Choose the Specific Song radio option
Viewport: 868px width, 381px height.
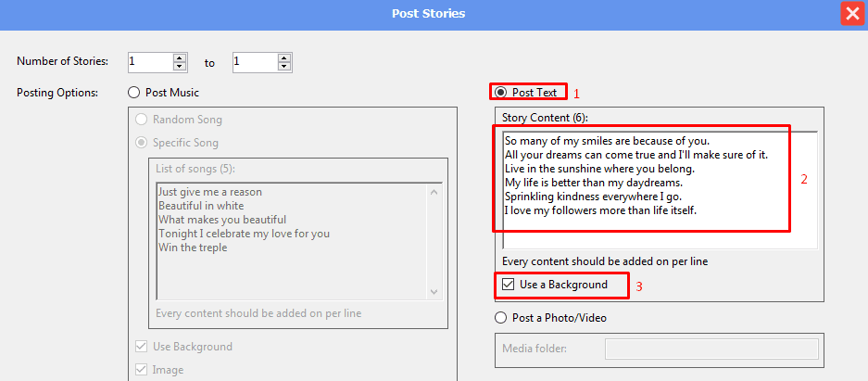[142, 143]
